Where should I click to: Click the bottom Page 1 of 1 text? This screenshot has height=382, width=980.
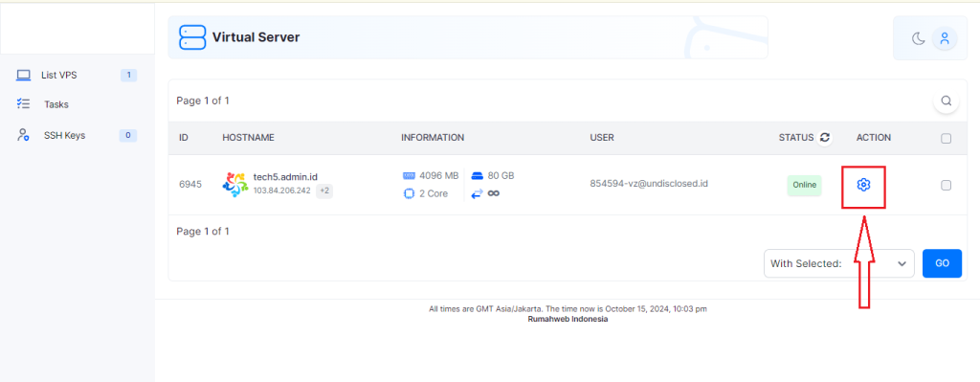(203, 232)
